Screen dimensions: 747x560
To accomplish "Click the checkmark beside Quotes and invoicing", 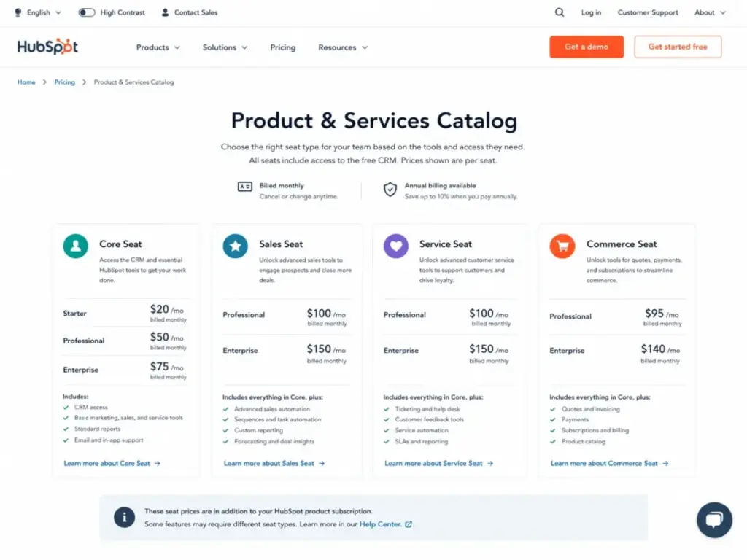I will (553, 409).
